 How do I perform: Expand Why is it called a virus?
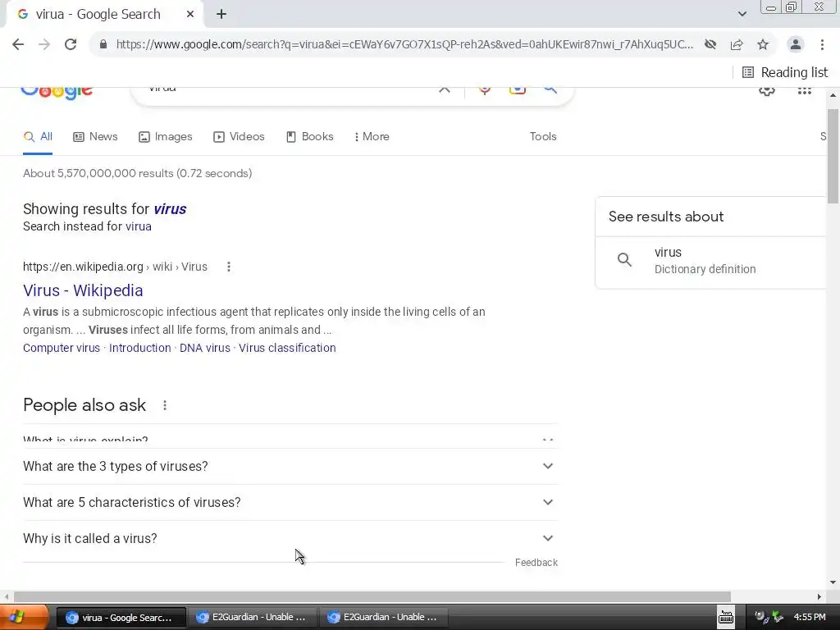[290, 538]
